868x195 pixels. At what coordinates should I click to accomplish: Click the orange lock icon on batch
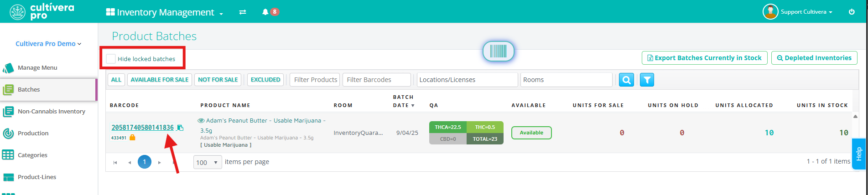coord(132,137)
